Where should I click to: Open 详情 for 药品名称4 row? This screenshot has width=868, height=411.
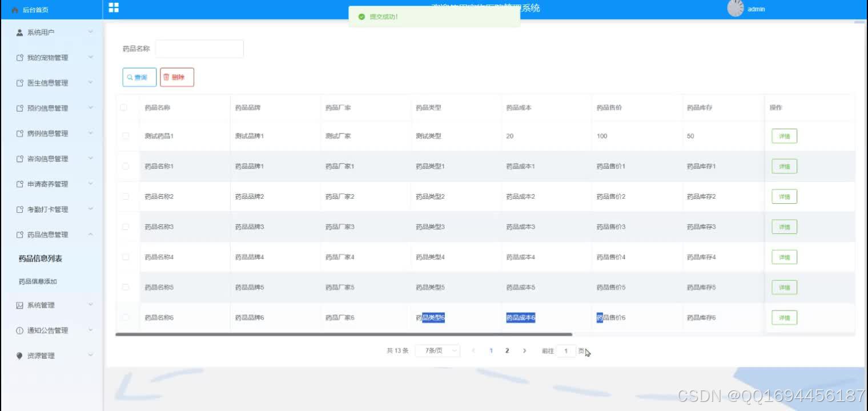pyautogui.click(x=784, y=257)
